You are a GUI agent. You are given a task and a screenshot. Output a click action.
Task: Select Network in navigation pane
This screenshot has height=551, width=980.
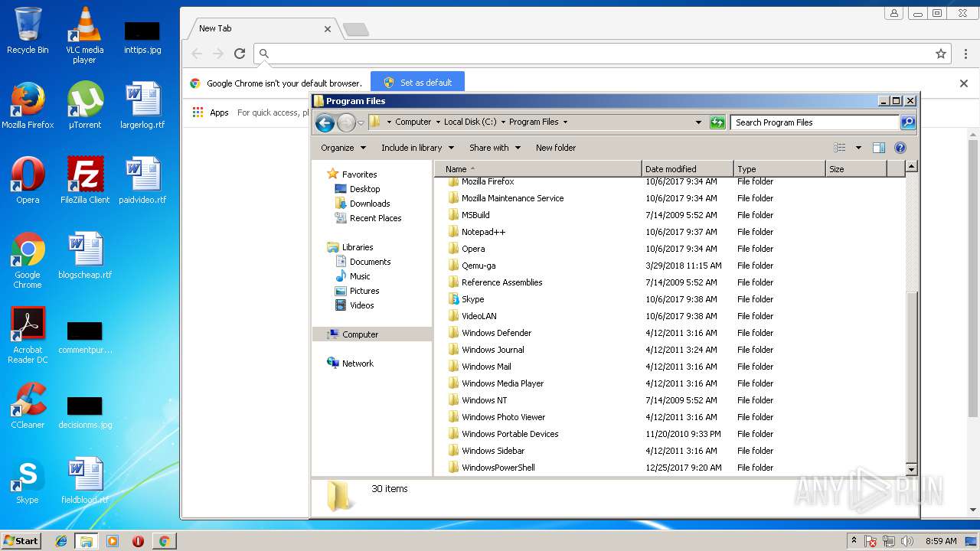tap(358, 364)
